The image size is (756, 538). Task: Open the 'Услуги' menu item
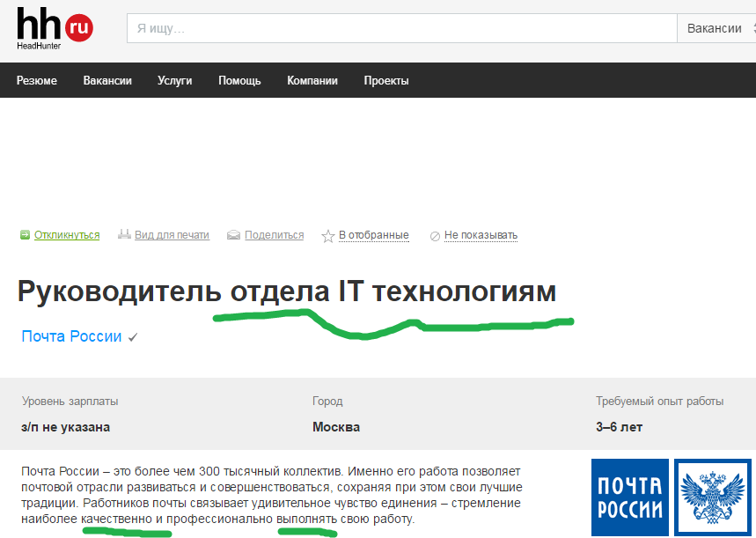click(x=174, y=81)
